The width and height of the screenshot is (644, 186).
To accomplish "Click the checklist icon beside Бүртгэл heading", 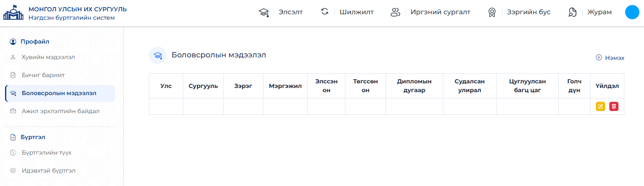I will 13,137.
